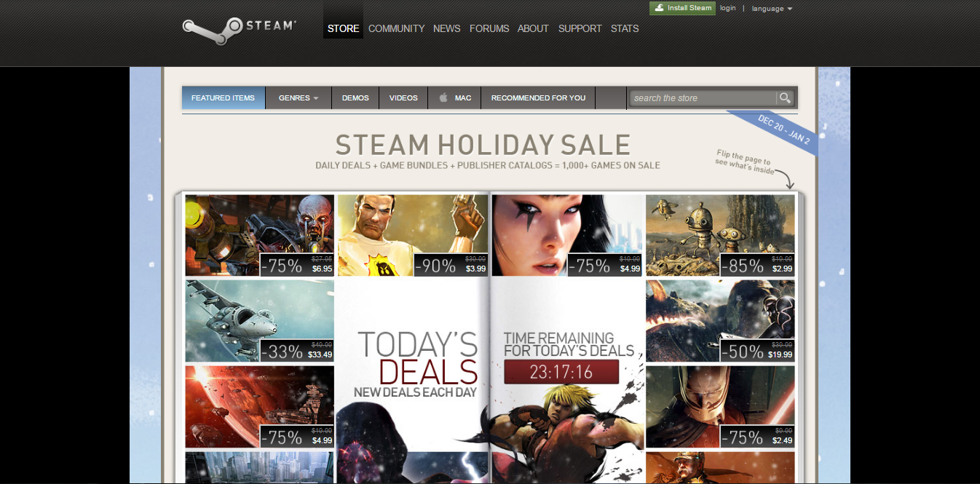980x484 pixels.
Task: Select the Demos tab
Action: coord(355,98)
